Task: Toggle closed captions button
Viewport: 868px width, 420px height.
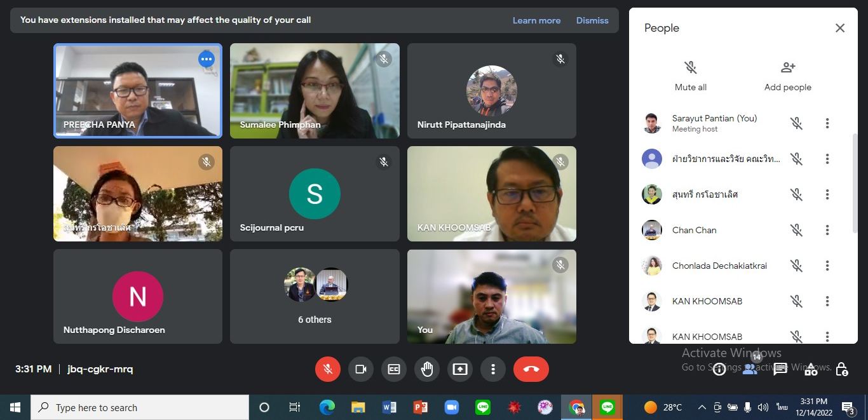Action: (x=394, y=369)
